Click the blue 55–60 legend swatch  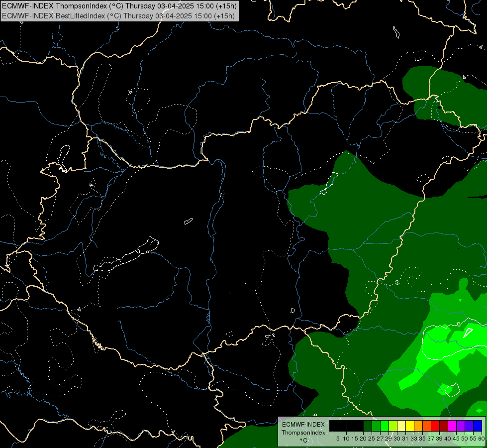tap(478, 426)
